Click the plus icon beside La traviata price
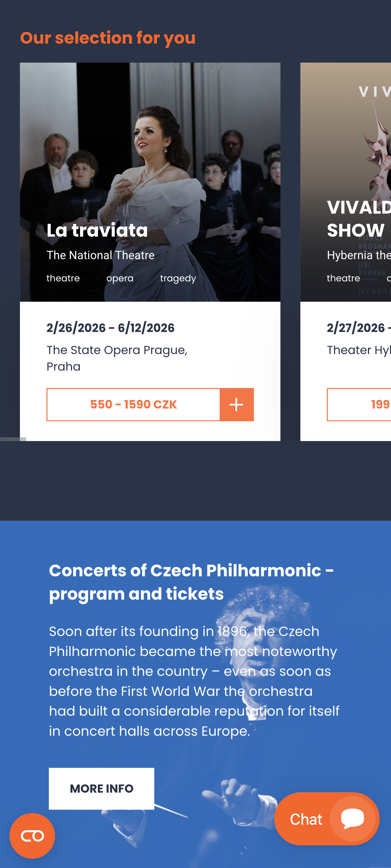Viewport: 391px width, 868px height. (237, 404)
